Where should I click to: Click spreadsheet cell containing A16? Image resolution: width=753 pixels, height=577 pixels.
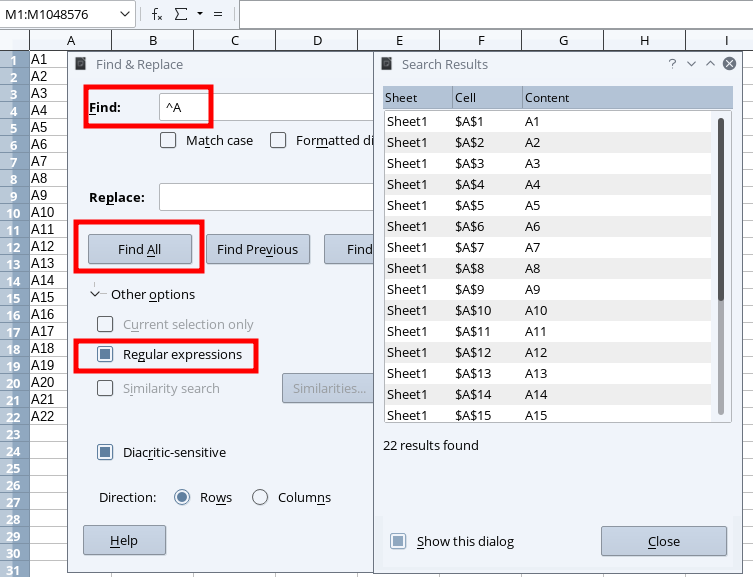coord(48,314)
